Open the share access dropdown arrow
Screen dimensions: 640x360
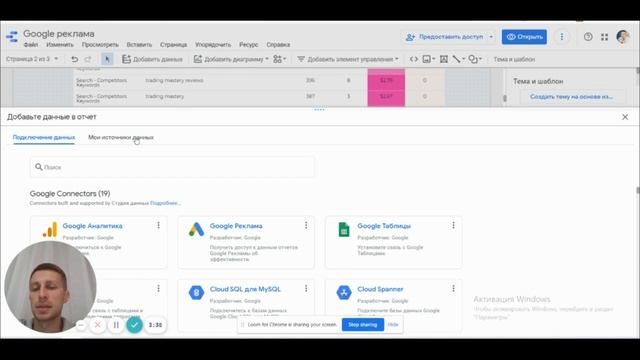(491, 37)
